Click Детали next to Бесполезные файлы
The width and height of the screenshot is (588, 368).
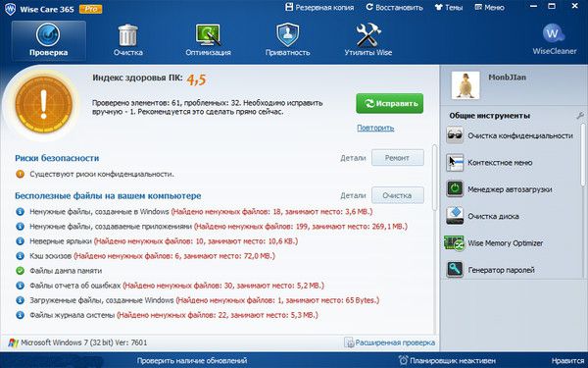(x=353, y=195)
